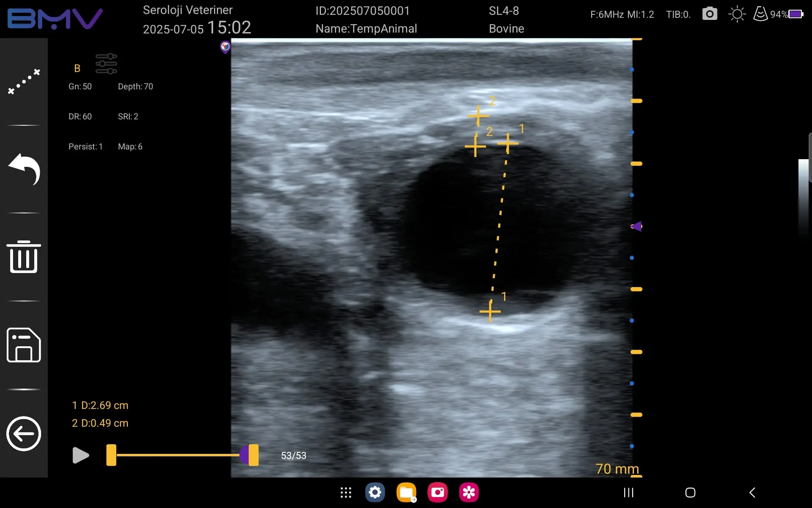Image resolution: width=812 pixels, height=508 pixels.
Task: Adjust screen brightness via sun icon
Action: (x=737, y=14)
